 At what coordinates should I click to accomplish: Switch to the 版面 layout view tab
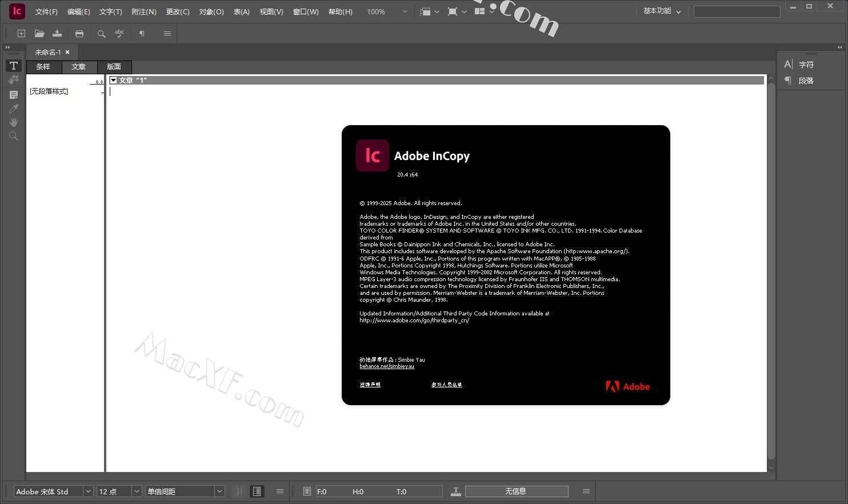point(114,67)
